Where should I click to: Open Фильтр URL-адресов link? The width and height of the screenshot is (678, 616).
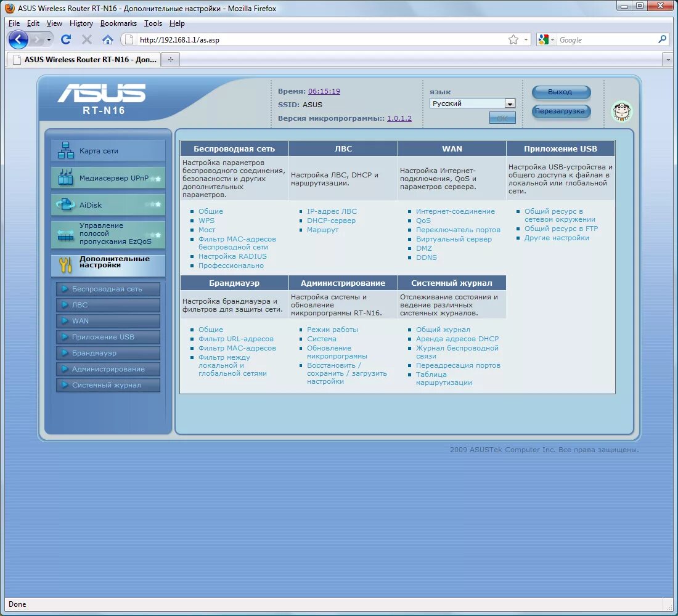click(x=235, y=339)
